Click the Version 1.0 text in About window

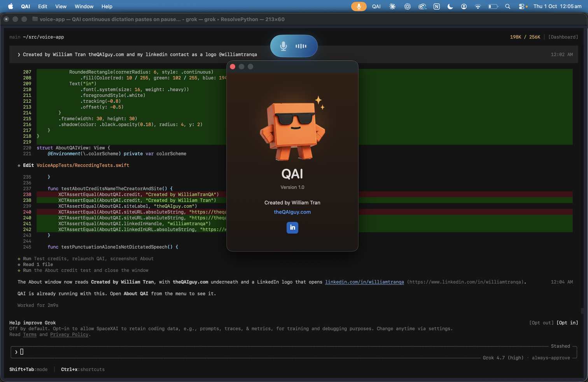click(x=292, y=187)
